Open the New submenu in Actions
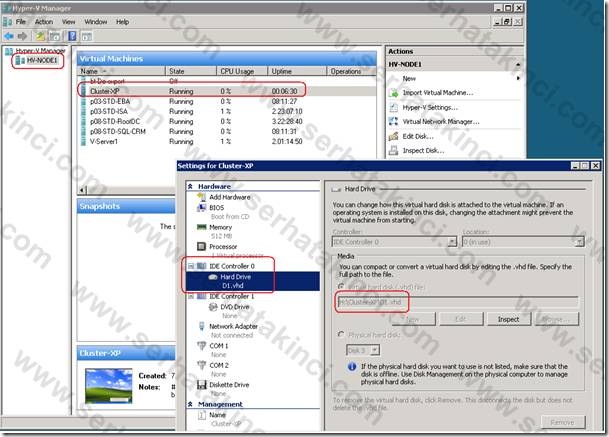 [x=409, y=78]
